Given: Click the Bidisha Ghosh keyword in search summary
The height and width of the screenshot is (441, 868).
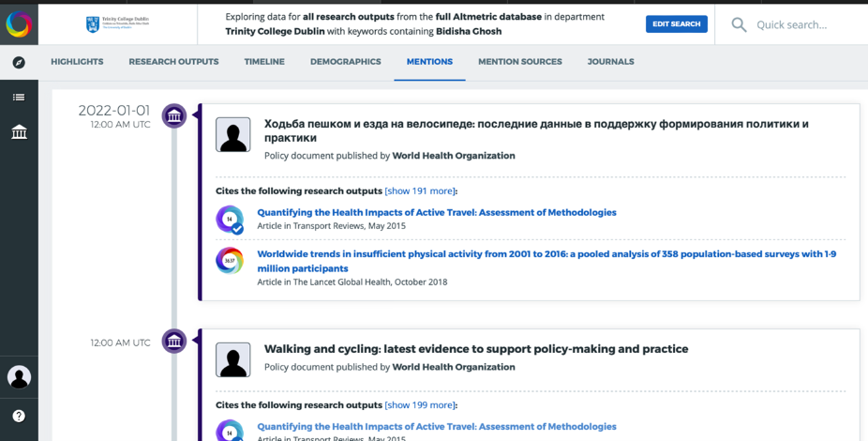Looking at the screenshot, I should tap(469, 32).
